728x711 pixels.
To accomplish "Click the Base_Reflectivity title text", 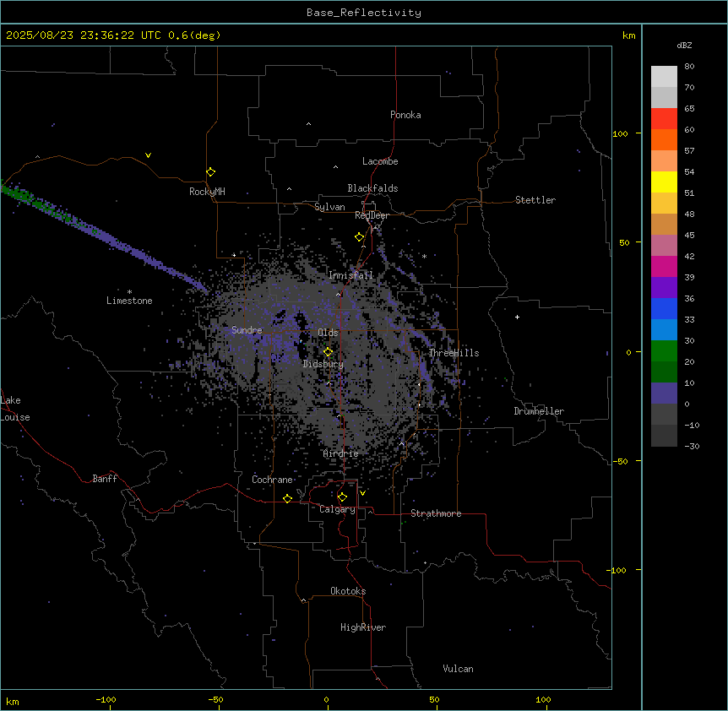I will 364,13.
